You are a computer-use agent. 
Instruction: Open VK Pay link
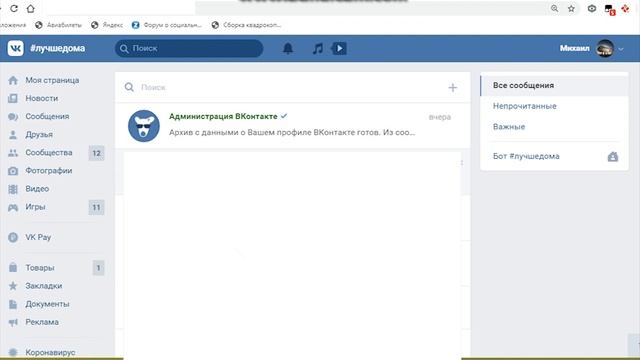point(38,237)
